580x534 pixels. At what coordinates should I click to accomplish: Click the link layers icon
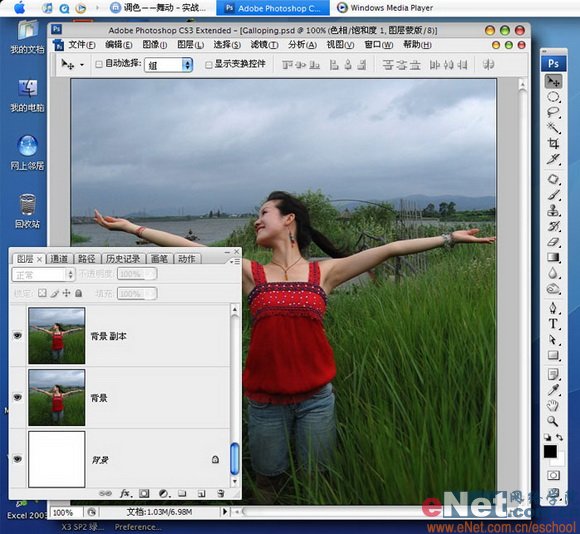(105, 493)
